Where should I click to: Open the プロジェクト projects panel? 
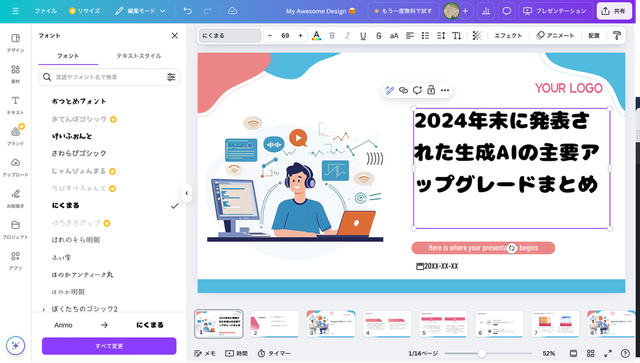click(16, 229)
